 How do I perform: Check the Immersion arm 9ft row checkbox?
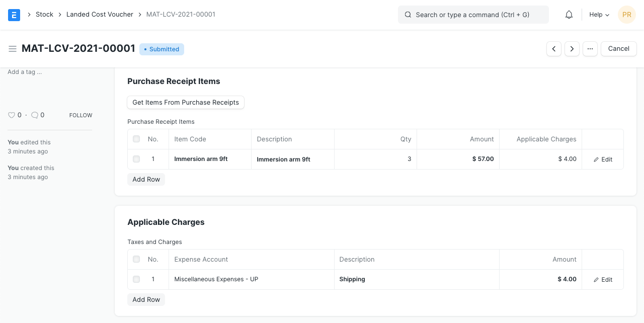point(136,159)
